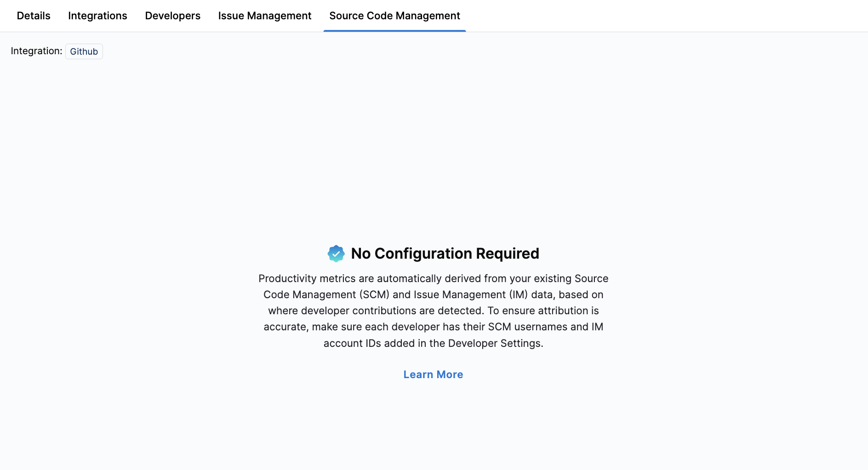Click the Source Code Management tab
Screen dimensions: 868x470
394,16
